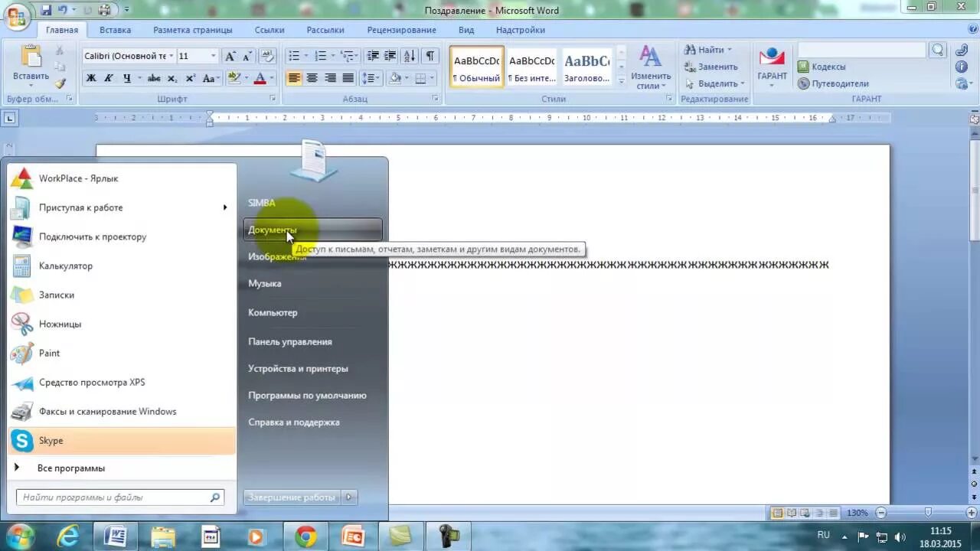The width and height of the screenshot is (980, 551).
Task: Open the Разметка страницы ribbon tab
Action: point(192,30)
